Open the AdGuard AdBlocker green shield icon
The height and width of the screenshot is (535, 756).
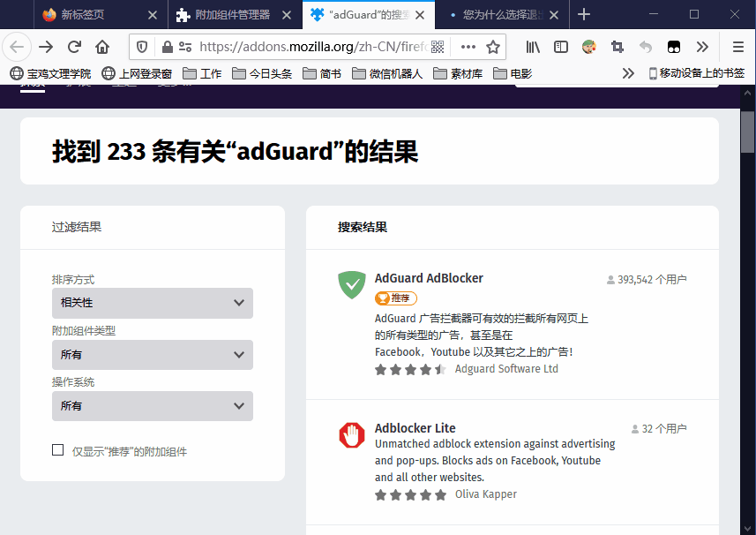[x=352, y=284]
